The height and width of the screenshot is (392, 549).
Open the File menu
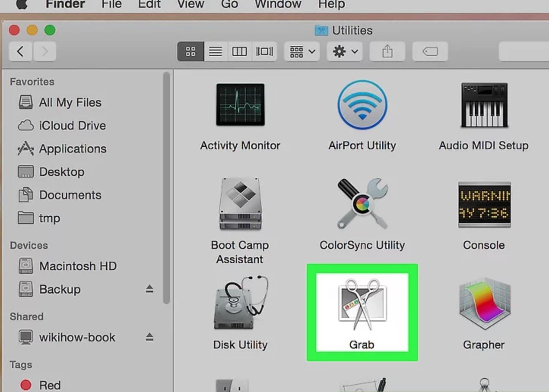point(111,5)
